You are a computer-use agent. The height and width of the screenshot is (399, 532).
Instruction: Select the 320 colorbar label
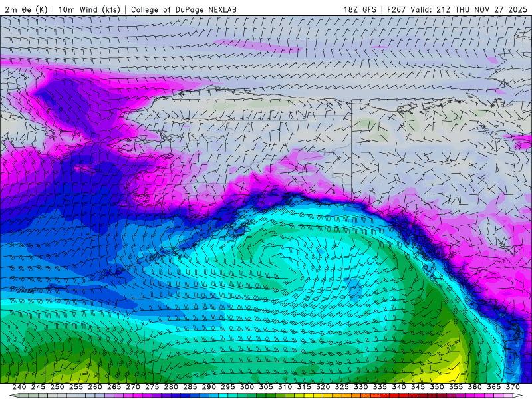point(323,387)
